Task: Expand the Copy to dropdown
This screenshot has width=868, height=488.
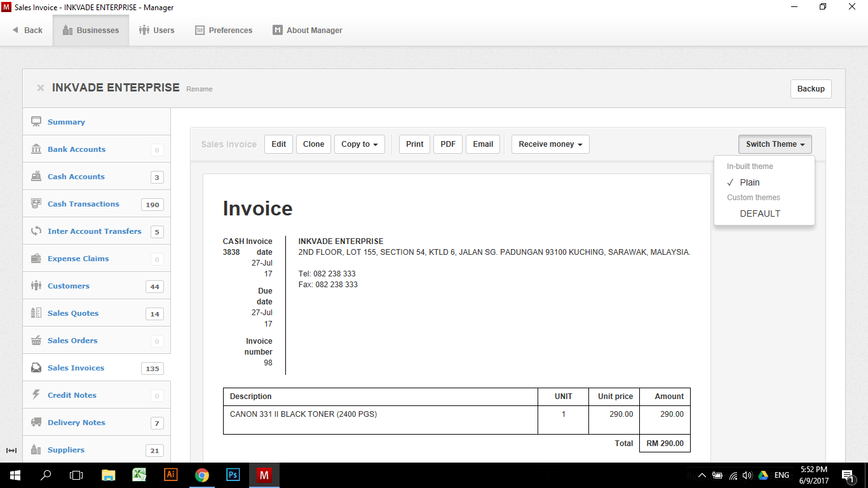Action: [x=360, y=144]
